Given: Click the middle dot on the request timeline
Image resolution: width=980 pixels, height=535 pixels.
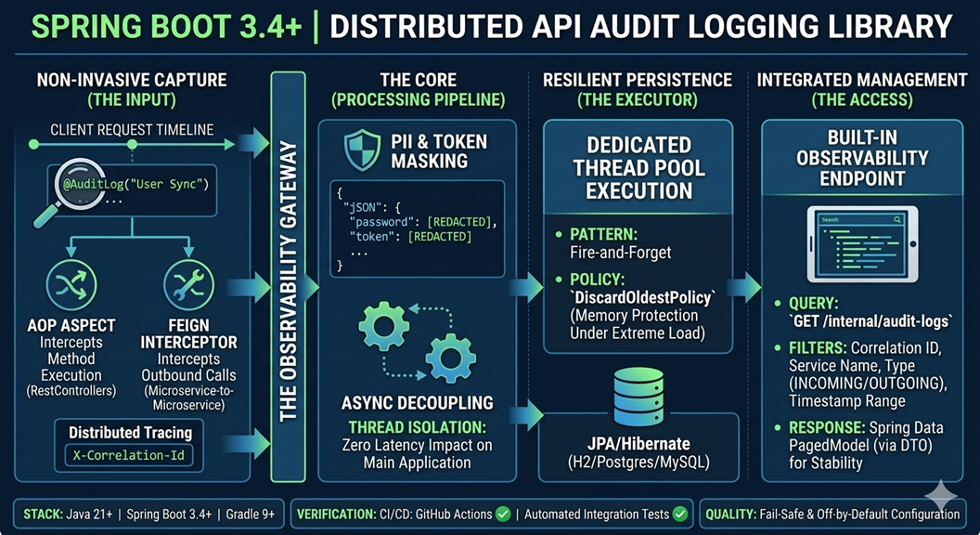Looking at the screenshot, I should coord(132,145).
